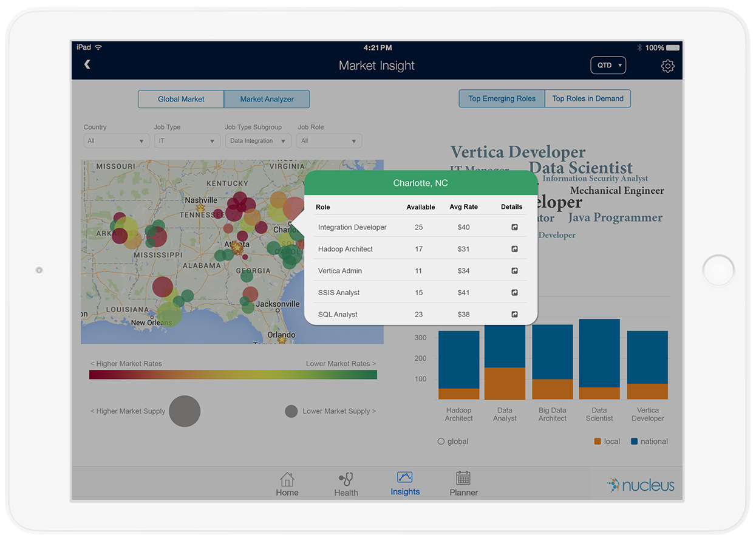
Task: Toggle the national legend series
Action: (649, 442)
